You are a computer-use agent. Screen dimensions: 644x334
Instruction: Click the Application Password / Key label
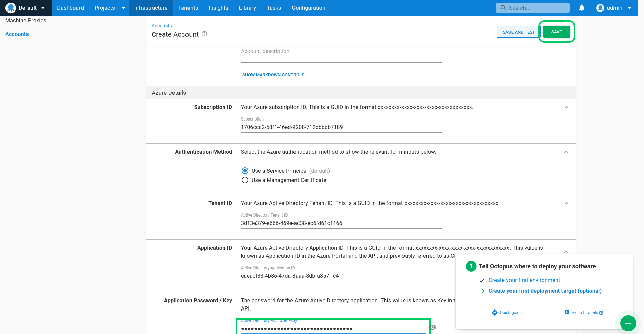198,300
